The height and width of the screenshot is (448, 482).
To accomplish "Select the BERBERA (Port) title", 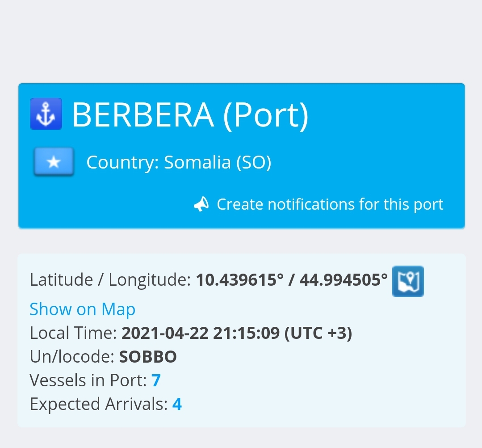I will (190, 114).
